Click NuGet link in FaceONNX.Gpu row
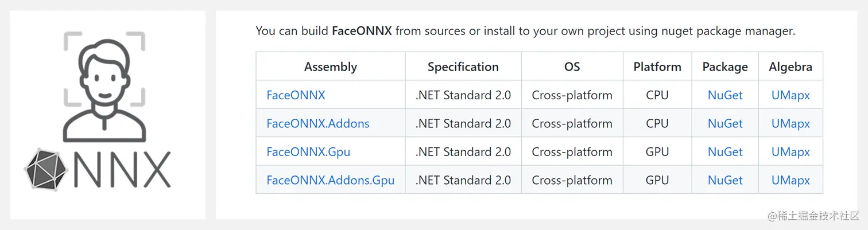 click(x=725, y=152)
